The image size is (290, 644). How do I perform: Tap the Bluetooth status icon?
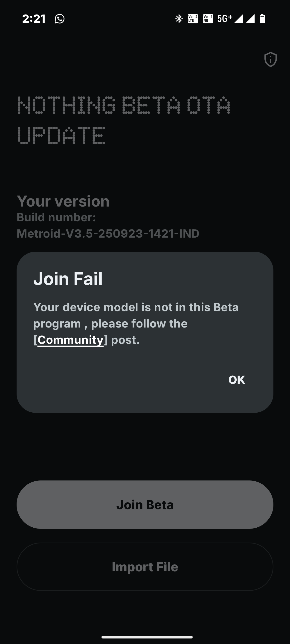pos(179,18)
